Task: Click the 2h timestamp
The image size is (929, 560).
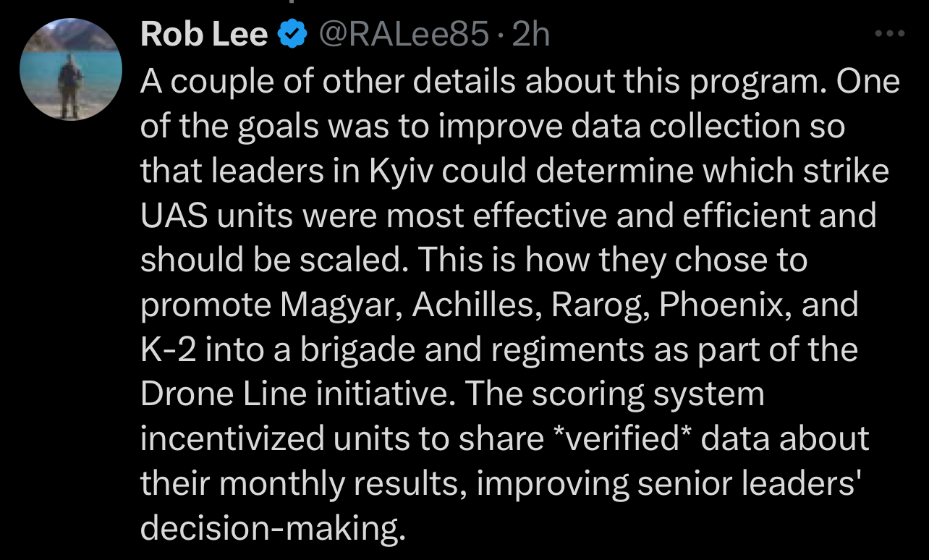Action: click(x=530, y=34)
